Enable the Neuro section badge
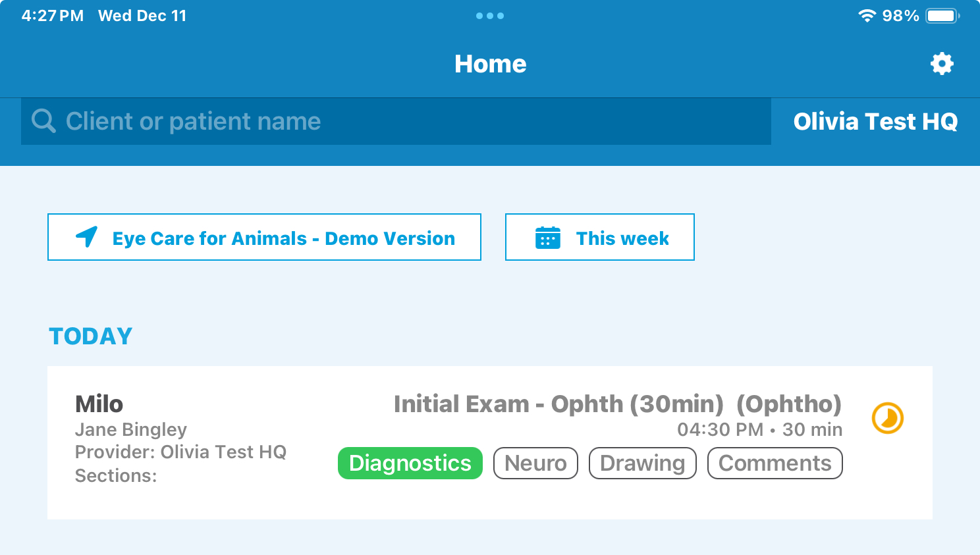This screenshot has height=555, width=980. (x=535, y=463)
